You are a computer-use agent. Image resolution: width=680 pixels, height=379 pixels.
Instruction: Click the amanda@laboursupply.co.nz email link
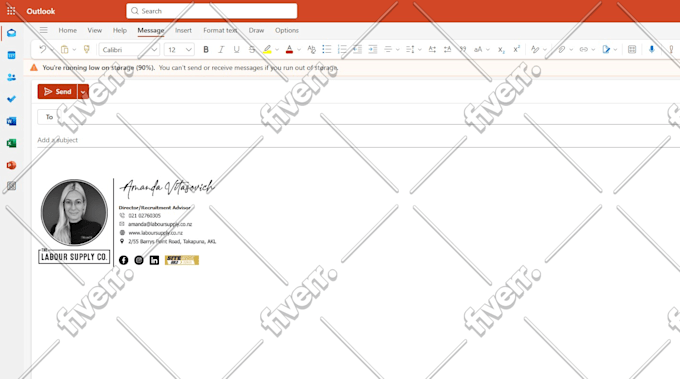click(x=160, y=224)
